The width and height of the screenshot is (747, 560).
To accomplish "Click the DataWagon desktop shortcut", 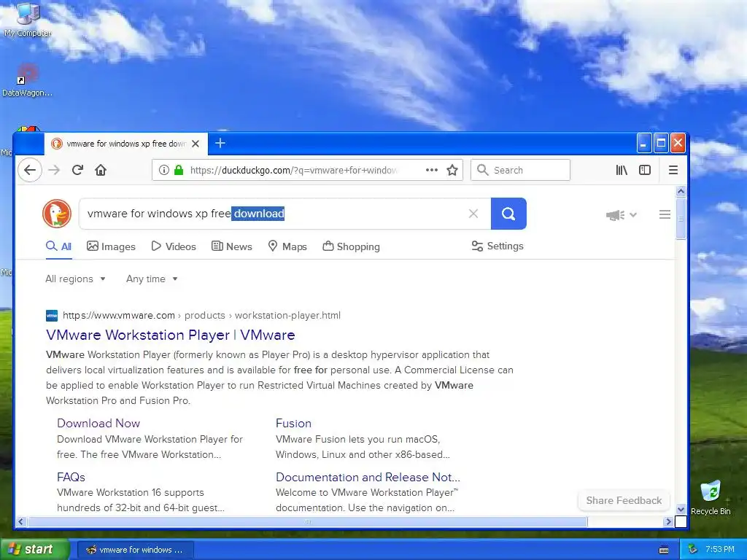I will (27, 80).
